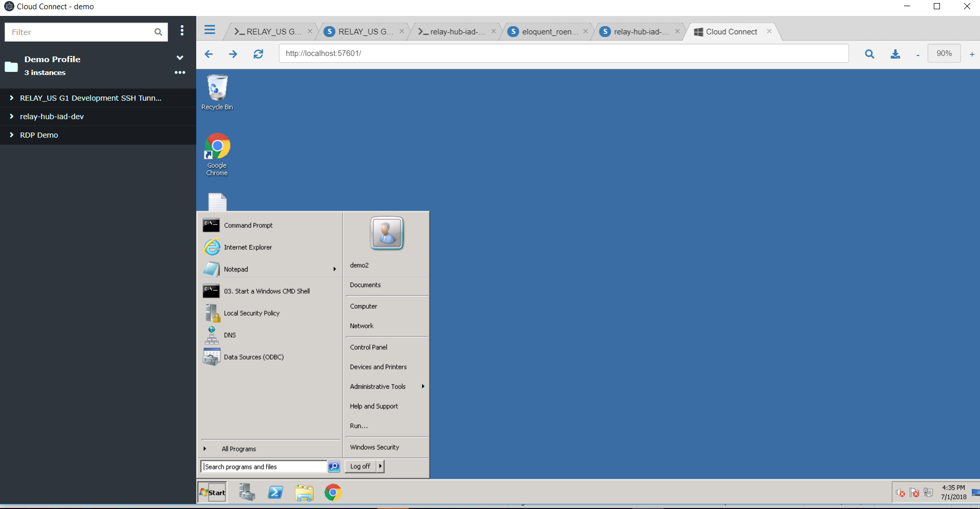Image resolution: width=980 pixels, height=509 pixels.
Task: Open the Demo Profile ellipsis options
Action: tap(180, 72)
